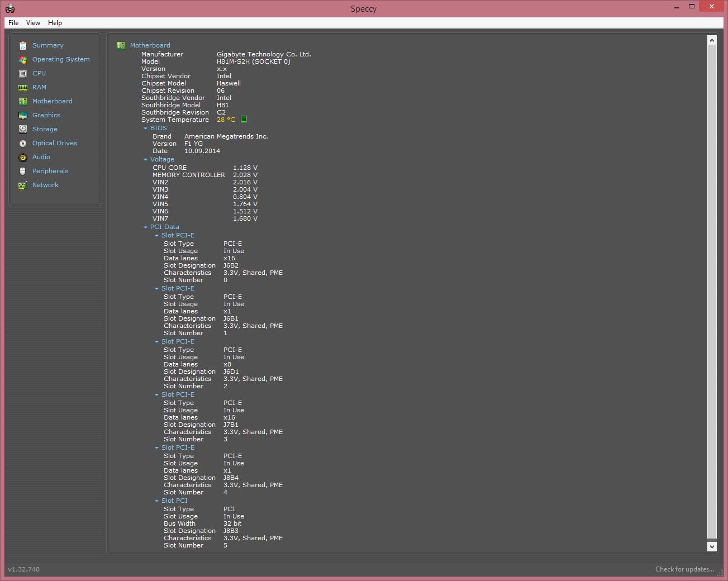The width and height of the screenshot is (728, 581).
Task: Click the v1.32.740 version text
Action: [23, 569]
